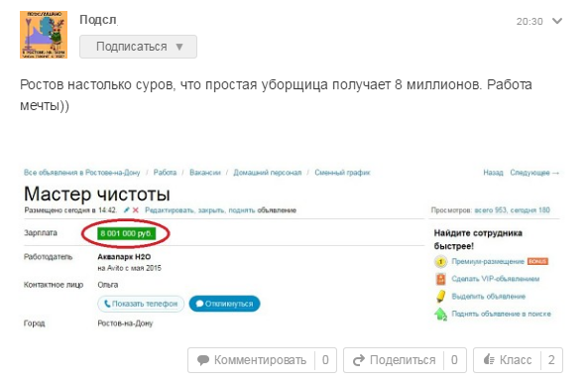The image size is (588, 385).
Task: Click the city value Ростов-на-Дону
Action: (x=125, y=323)
